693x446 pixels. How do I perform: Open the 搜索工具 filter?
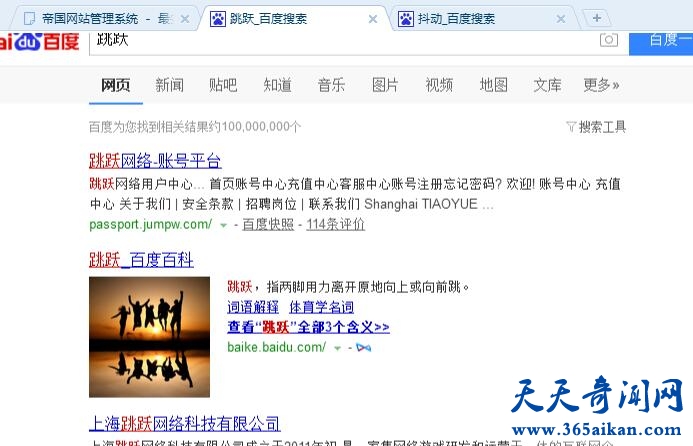(596, 127)
